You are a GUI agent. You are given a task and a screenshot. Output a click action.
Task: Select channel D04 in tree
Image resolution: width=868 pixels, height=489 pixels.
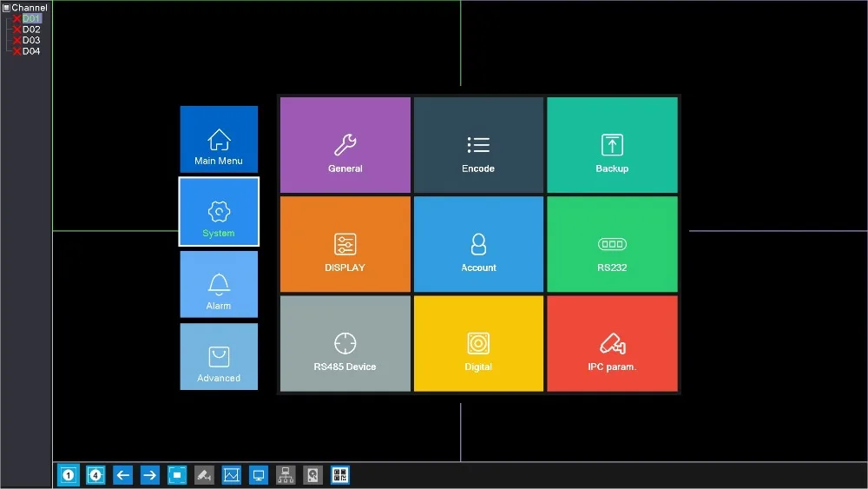click(31, 51)
